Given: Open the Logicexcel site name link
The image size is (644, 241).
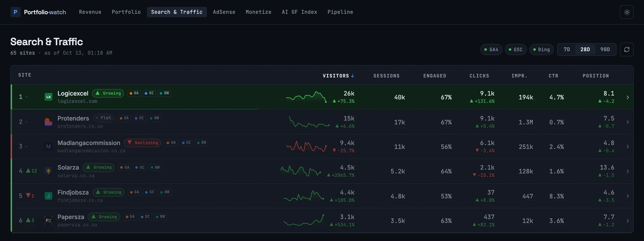Looking at the screenshot, I should pos(73,93).
